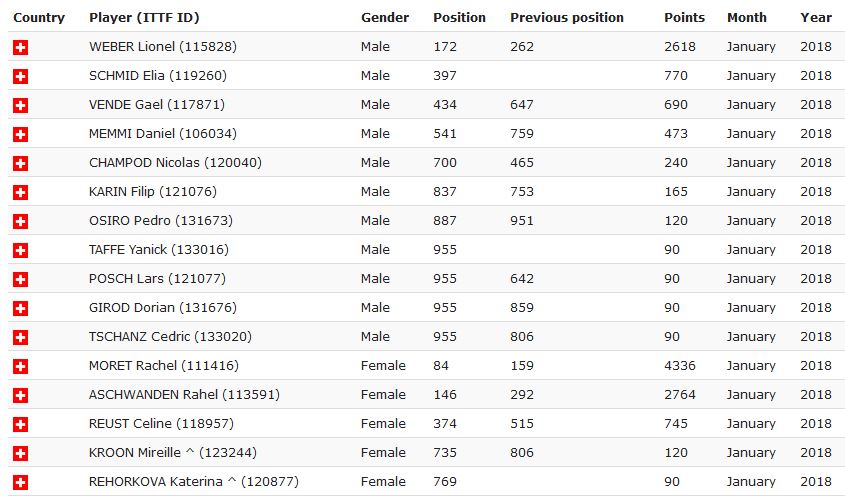Click the Year column header
Screen dimensions: 845x498
(x=816, y=17)
